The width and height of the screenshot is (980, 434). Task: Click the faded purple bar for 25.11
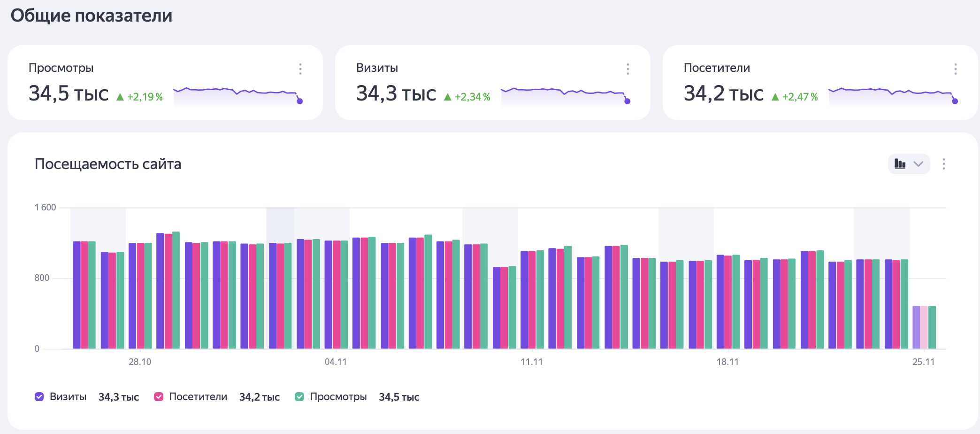(916, 327)
